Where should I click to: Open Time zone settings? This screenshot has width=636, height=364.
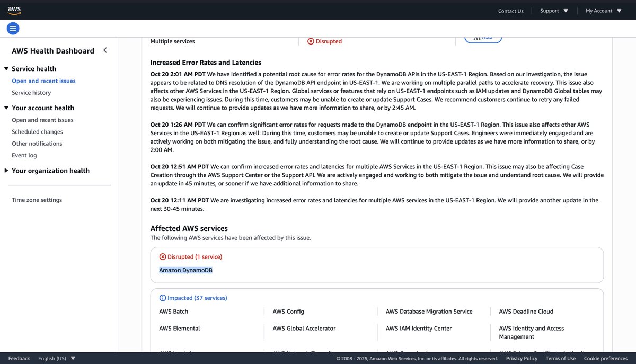(x=37, y=200)
